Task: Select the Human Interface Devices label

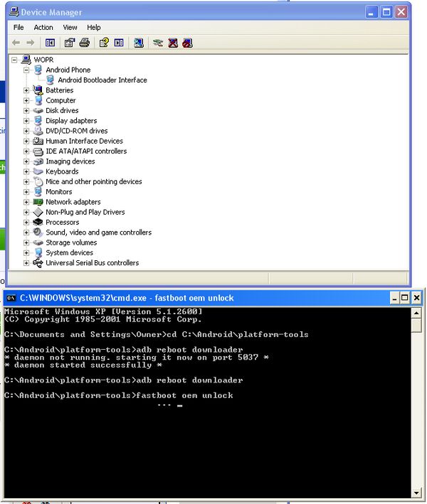Action: (84, 141)
